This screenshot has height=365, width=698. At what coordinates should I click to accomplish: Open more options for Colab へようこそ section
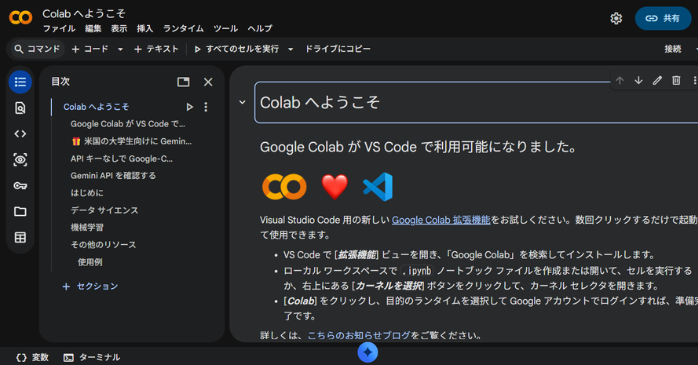[206, 107]
